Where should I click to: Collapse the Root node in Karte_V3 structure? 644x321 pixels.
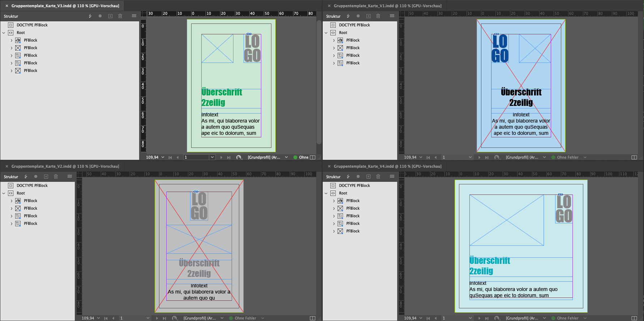4,33
